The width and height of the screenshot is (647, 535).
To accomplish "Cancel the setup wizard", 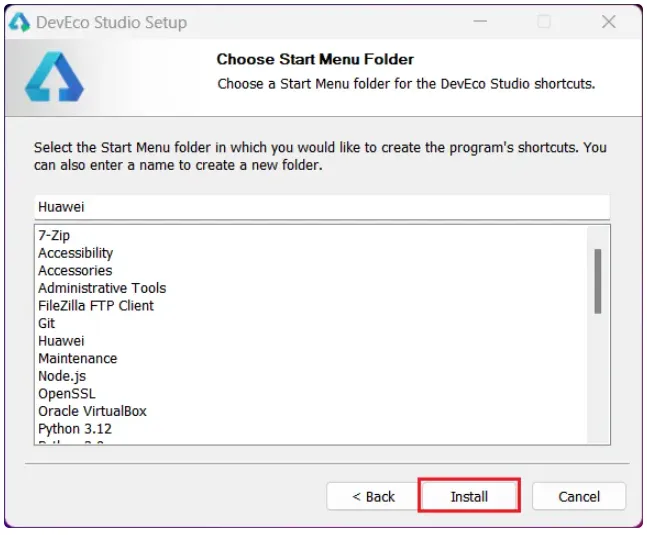I will (x=579, y=496).
